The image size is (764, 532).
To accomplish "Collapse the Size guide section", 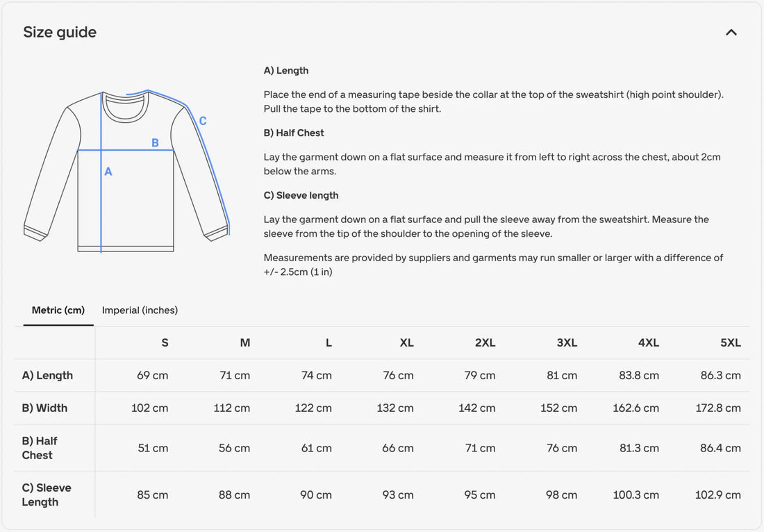I will click(x=731, y=32).
